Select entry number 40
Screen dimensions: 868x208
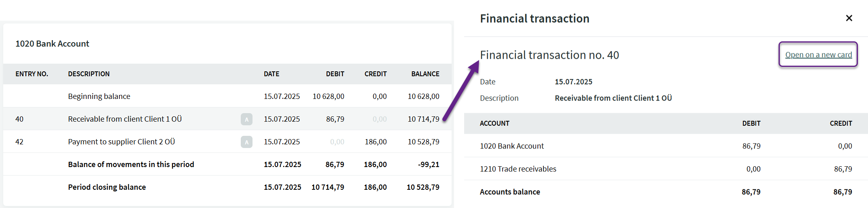(19, 119)
